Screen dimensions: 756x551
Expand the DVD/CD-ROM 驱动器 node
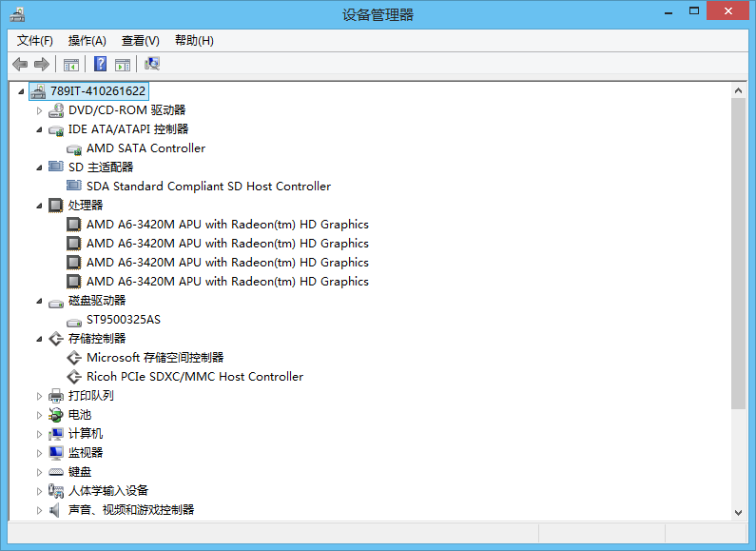(x=40, y=110)
